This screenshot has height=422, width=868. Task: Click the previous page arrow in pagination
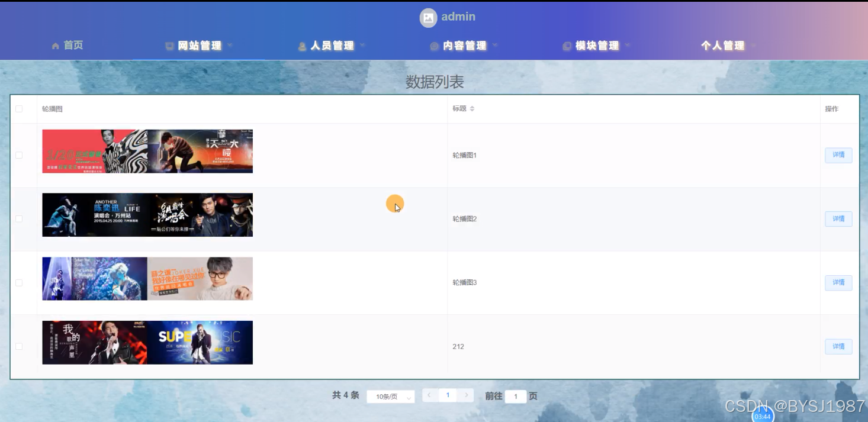point(429,395)
